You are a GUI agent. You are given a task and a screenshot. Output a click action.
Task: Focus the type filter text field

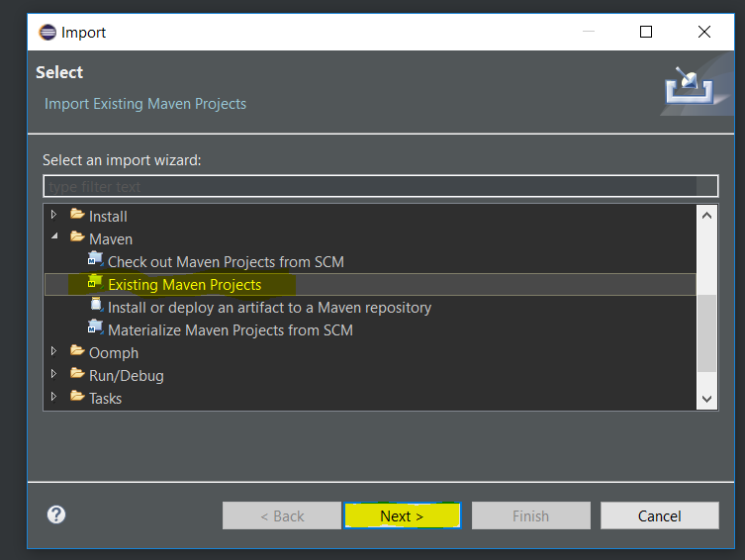tap(380, 186)
